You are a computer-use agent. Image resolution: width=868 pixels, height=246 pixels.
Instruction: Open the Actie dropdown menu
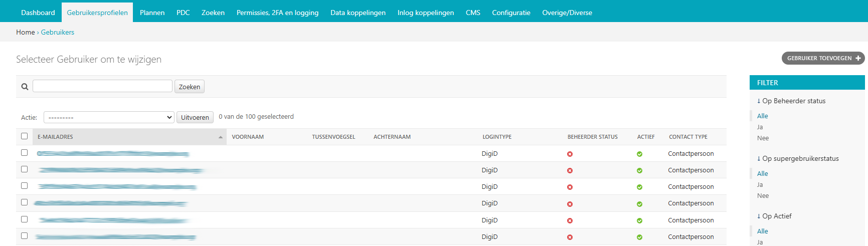[109, 117]
